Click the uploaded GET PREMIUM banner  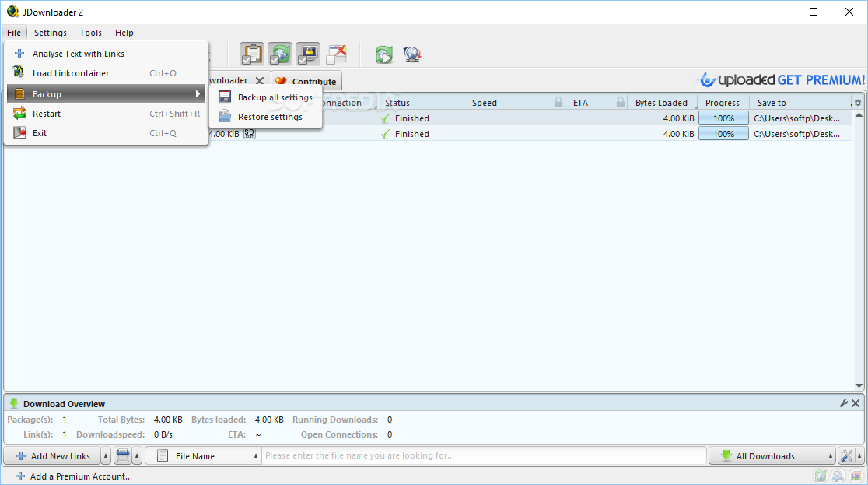(x=782, y=80)
